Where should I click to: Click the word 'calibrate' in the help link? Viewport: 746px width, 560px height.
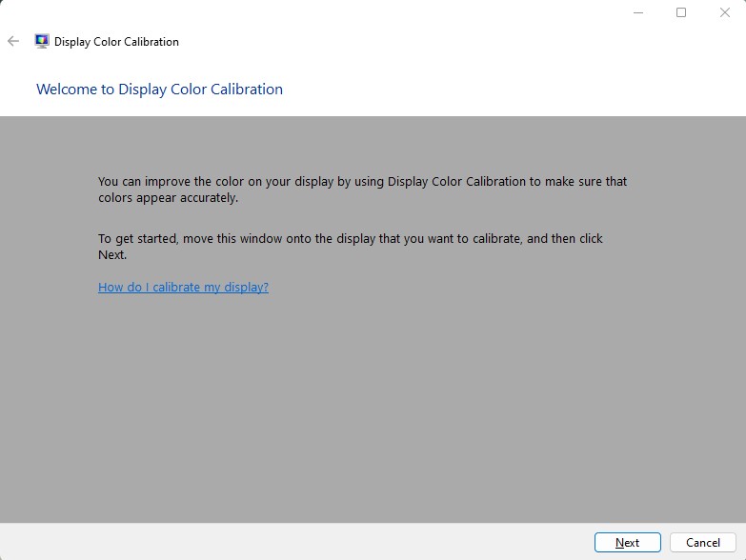(x=176, y=287)
